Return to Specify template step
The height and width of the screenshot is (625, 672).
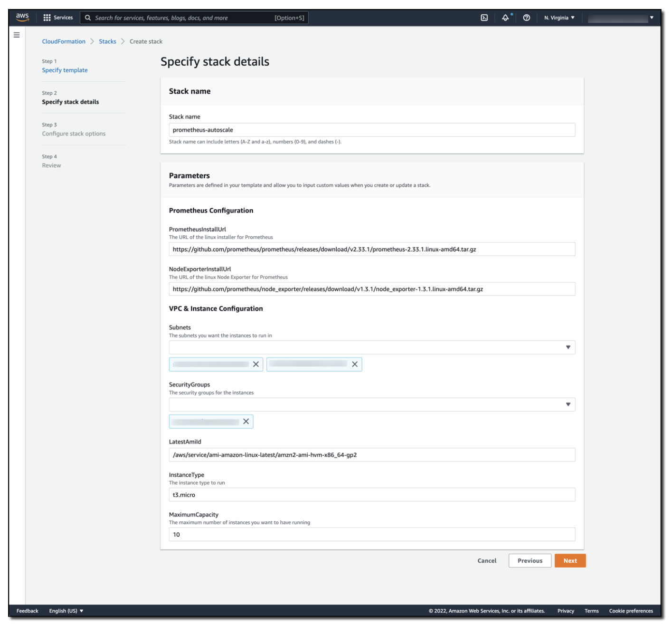pos(65,70)
